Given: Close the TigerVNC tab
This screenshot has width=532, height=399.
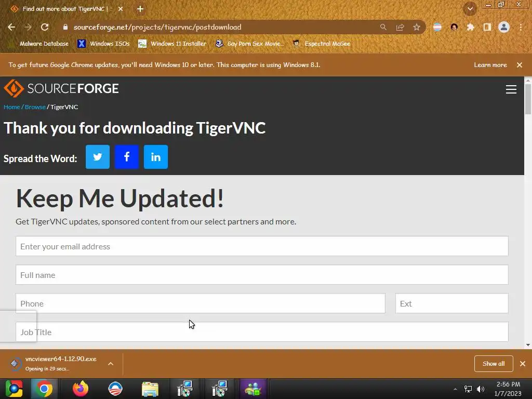Looking at the screenshot, I should click(121, 9).
